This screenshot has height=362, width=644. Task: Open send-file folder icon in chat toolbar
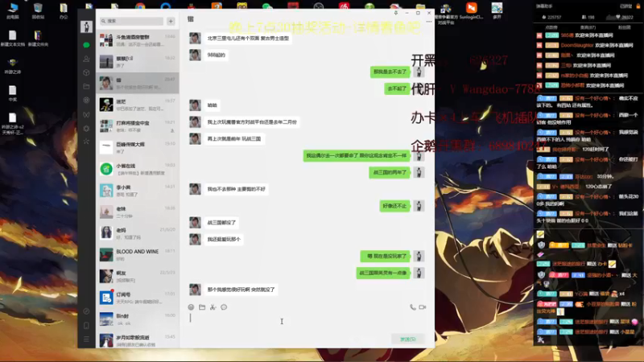(x=202, y=307)
